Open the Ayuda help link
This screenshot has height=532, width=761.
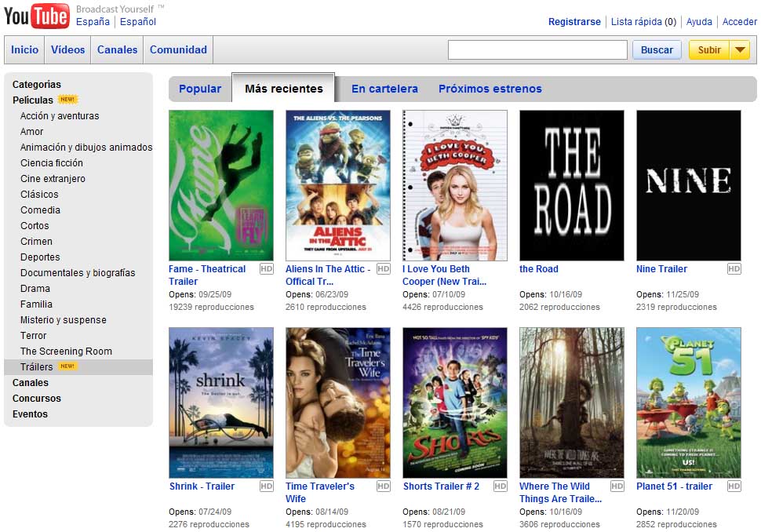pyautogui.click(x=699, y=22)
